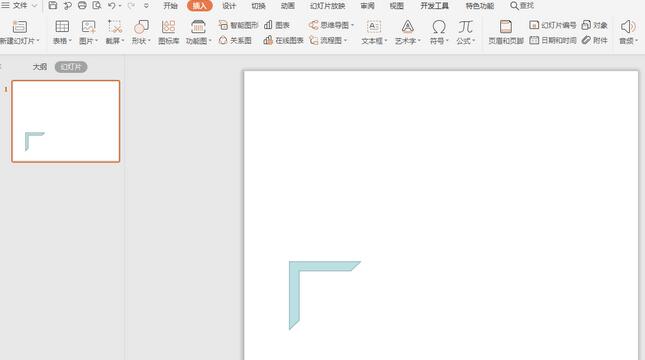Open the quick access toolbar customize dropdown
This screenshot has height=360, width=645.
[x=146, y=6]
